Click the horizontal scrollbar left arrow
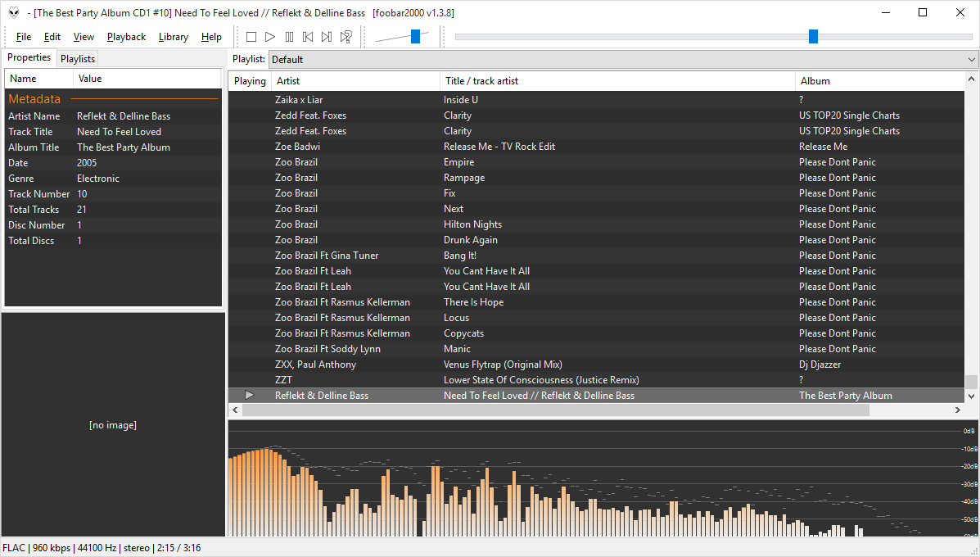 236,410
